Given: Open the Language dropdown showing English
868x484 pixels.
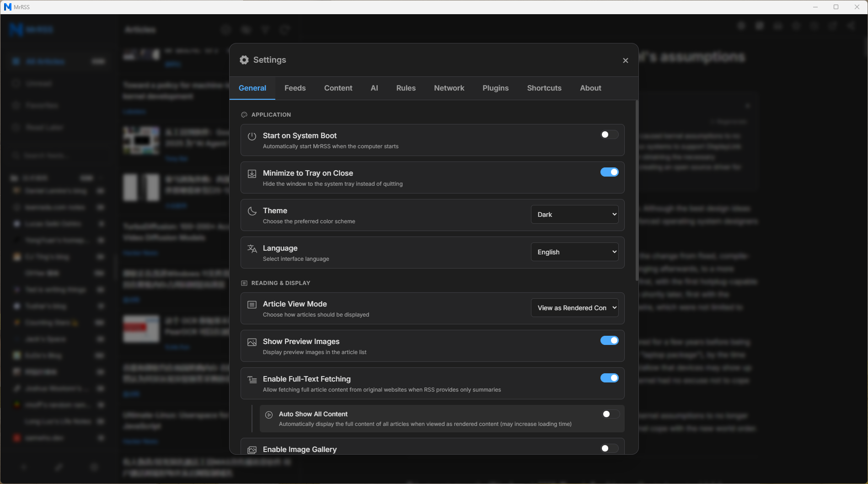Looking at the screenshot, I should click(x=574, y=251).
